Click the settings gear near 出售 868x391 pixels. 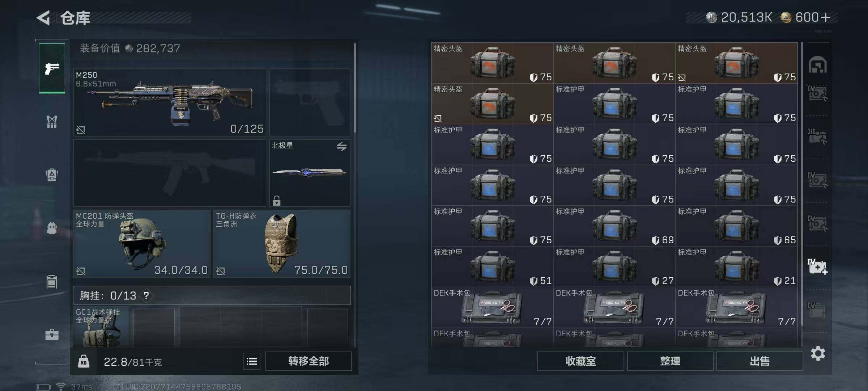pyautogui.click(x=818, y=353)
